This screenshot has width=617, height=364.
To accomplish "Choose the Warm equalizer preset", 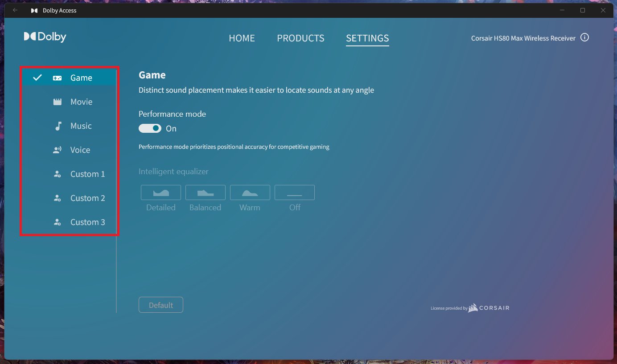I will point(250,192).
